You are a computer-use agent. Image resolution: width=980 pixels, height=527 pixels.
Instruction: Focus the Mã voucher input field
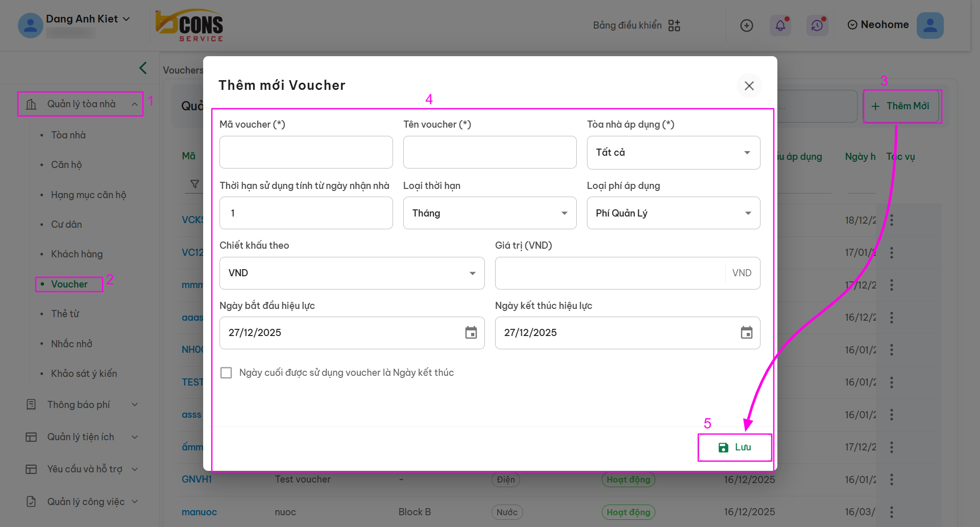point(306,152)
